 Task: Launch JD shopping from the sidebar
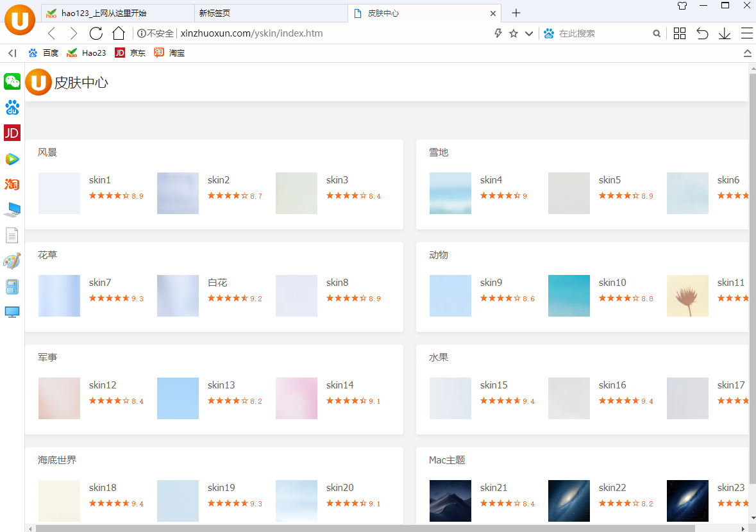(x=12, y=133)
